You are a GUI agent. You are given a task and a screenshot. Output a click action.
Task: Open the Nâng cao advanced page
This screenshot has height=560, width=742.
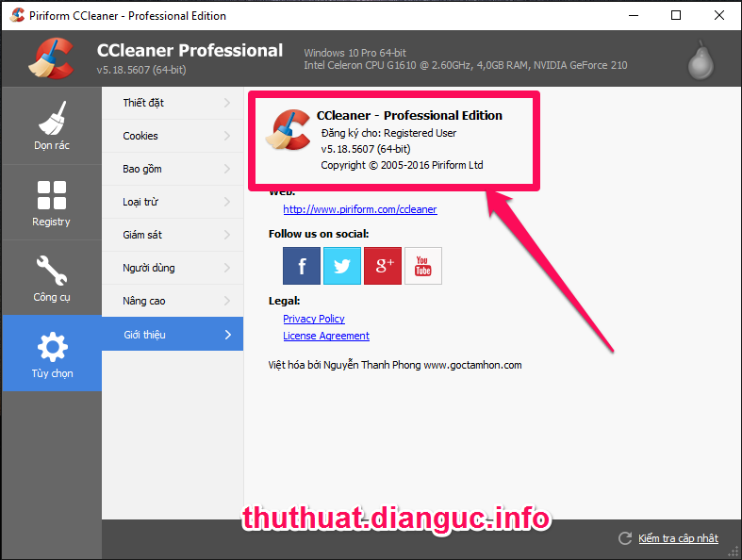coord(173,301)
